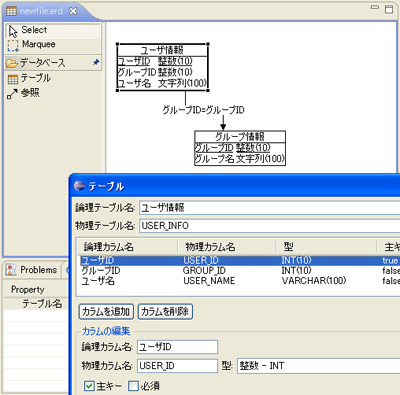Image resolution: width=400 pixels, height=395 pixels.
Task: Click the newfile.erd tab table icon
Action: click(11, 11)
